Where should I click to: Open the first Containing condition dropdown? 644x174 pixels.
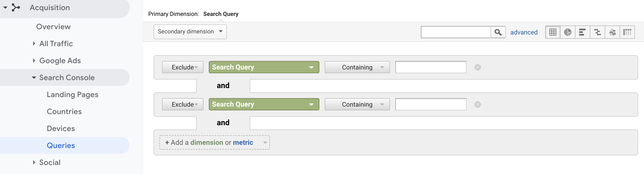pyautogui.click(x=357, y=67)
